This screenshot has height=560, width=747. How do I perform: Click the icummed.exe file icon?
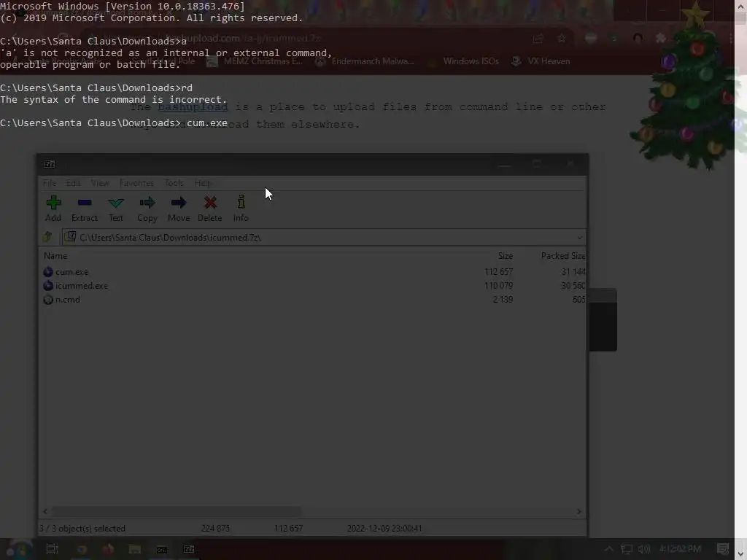(48, 286)
